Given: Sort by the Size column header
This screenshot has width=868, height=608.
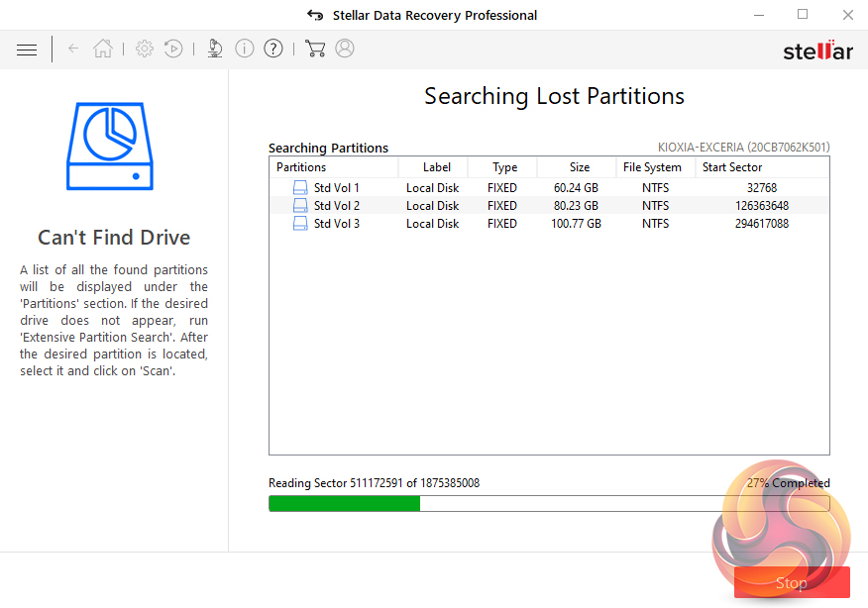Looking at the screenshot, I should [x=580, y=167].
